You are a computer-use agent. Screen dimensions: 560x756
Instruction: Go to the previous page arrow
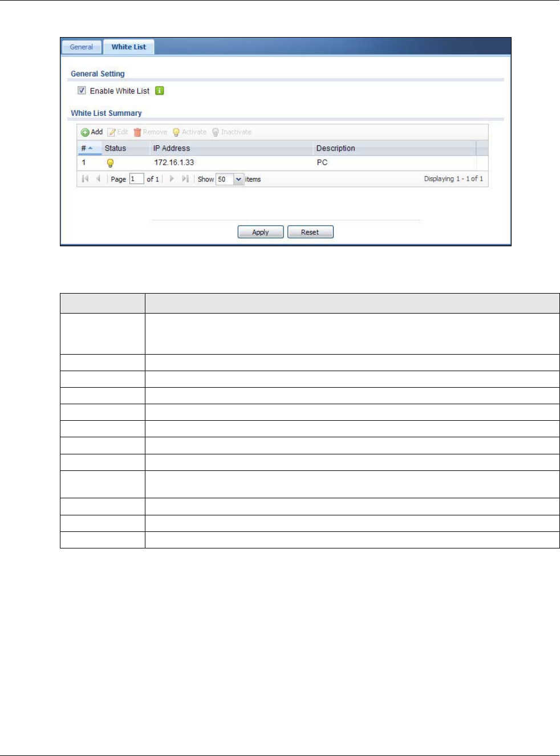click(x=98, y=179)
